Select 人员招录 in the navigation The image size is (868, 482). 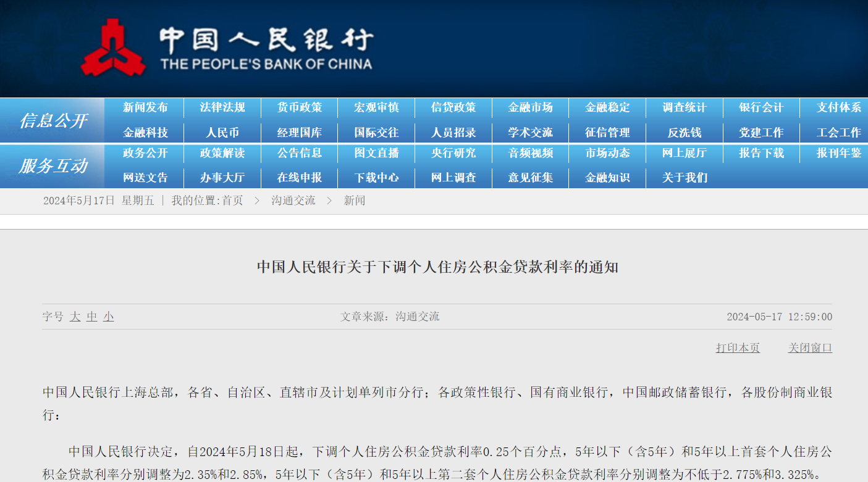tap(453, 133)
